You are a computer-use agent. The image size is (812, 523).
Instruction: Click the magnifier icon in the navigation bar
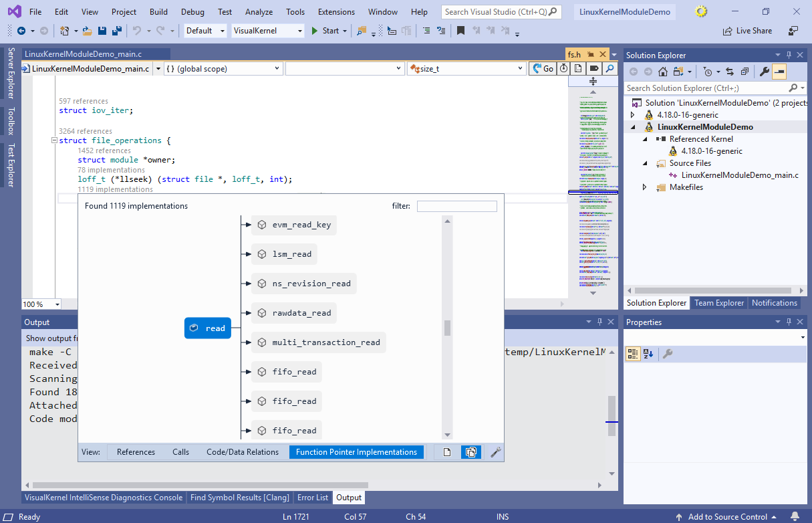[x=610, y=68]
